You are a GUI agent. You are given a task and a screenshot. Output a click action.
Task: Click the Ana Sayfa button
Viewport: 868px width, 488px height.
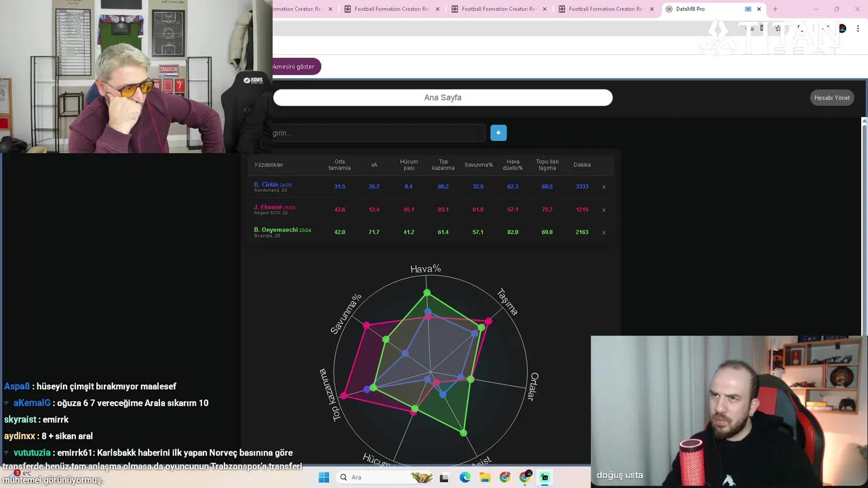pos(443,98)
